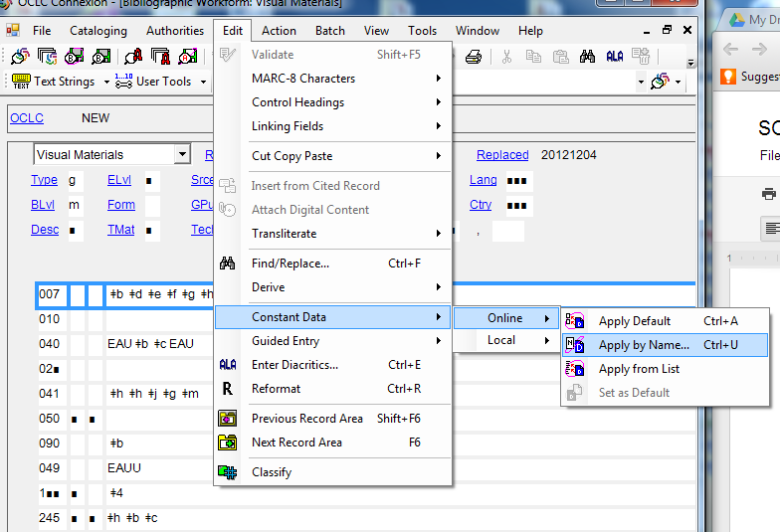Viewport: 780px width, 532px height.
Task: Click the Previous Record Area icon
Action: tap(227, 418)
